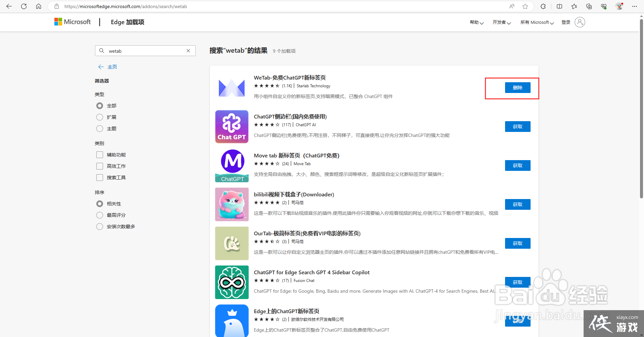Viewport: 644px width, 337px height.
Task: Open ChatGPT sidebar extension icon
Action: click(232, 127)
